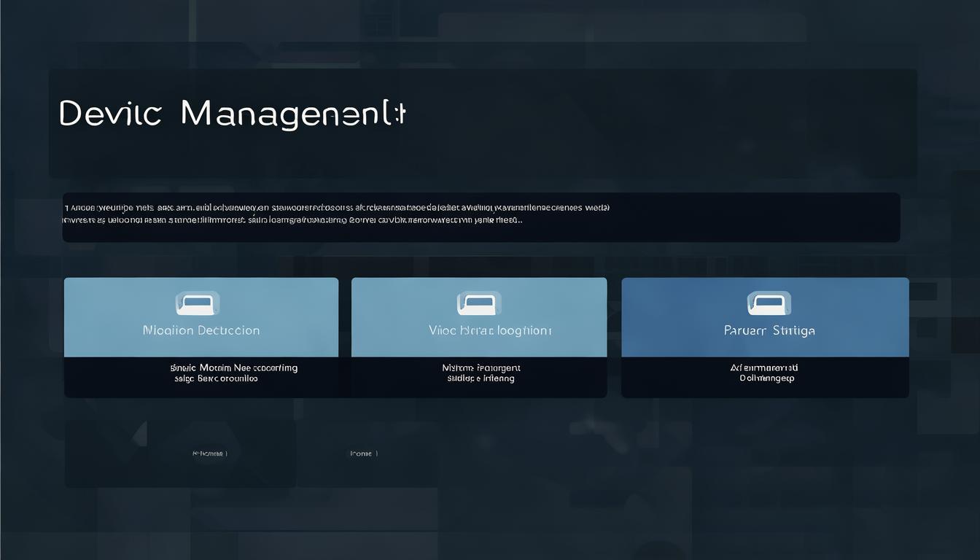980x560 pixels.
Task: Click the device icon in the Motion Detection card
Action: click(x=198, y=303)
